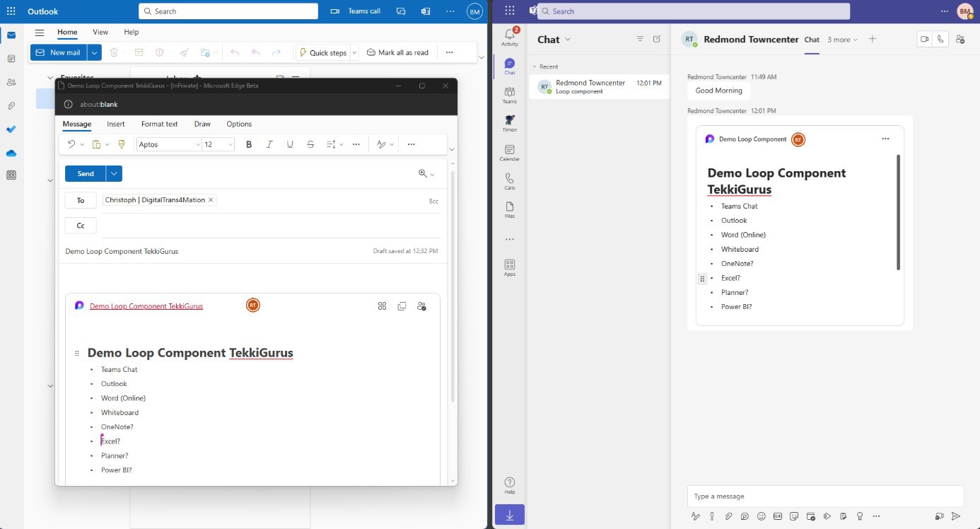Open the Help tab in Outlook
The width and height of the screenshot is (980, 529).
pyautogui.click(x=132, y=32)
